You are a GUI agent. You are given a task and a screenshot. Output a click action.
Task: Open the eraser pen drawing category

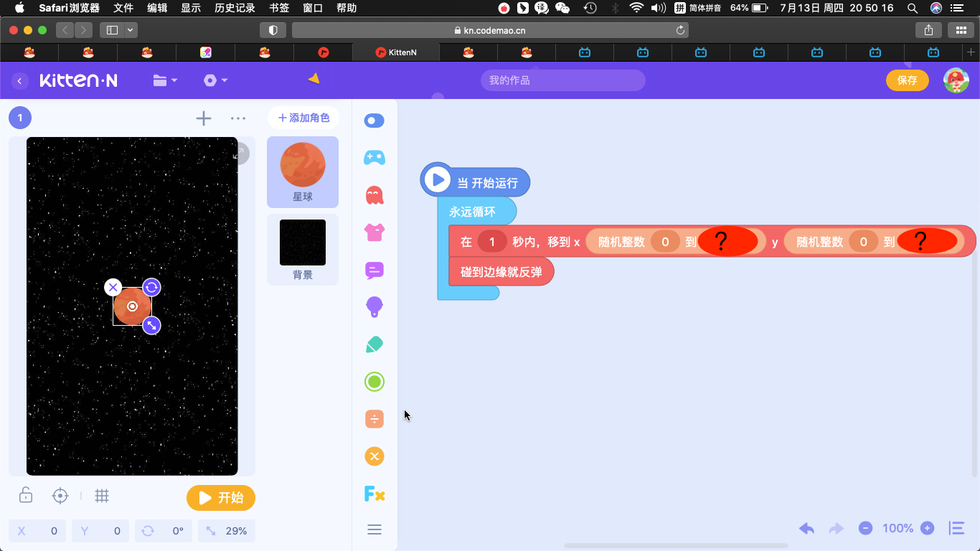pos(374,344)
